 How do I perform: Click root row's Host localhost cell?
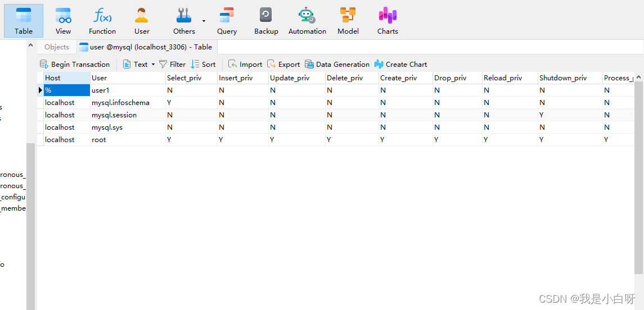pyautogui.click(x=67, y=139)
